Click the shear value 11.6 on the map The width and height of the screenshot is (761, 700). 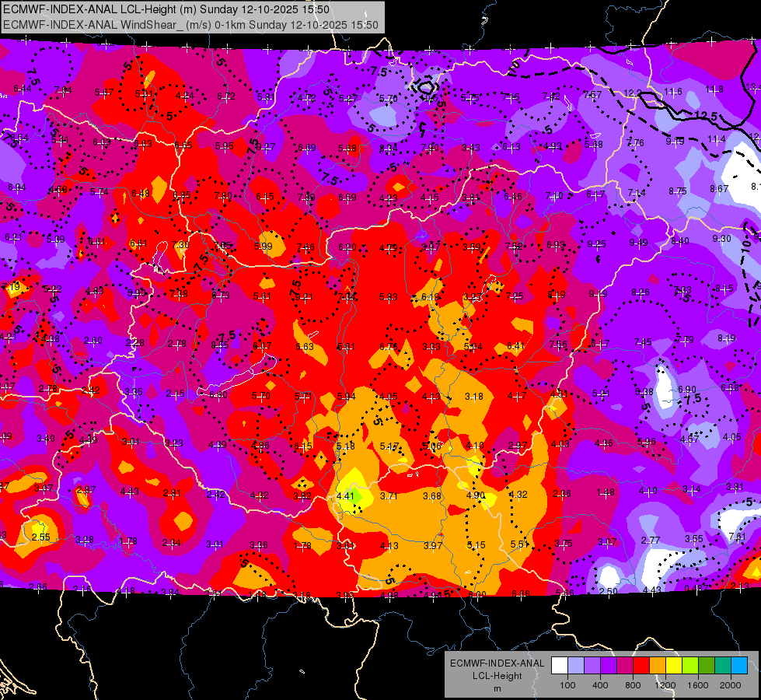click(x=673, y=91)
